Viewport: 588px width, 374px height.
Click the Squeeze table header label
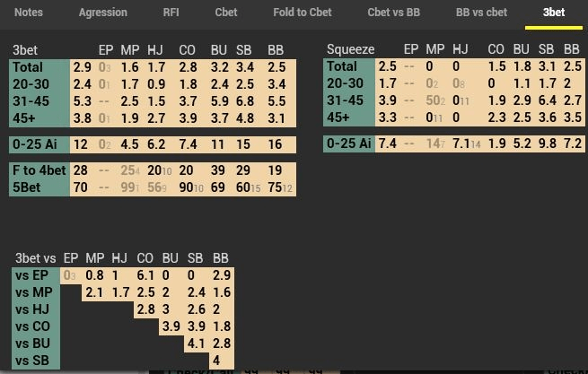350,49
